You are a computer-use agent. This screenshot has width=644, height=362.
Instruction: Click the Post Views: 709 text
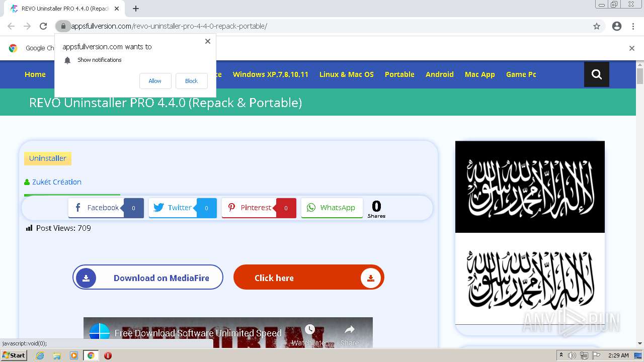pos(63,228)
